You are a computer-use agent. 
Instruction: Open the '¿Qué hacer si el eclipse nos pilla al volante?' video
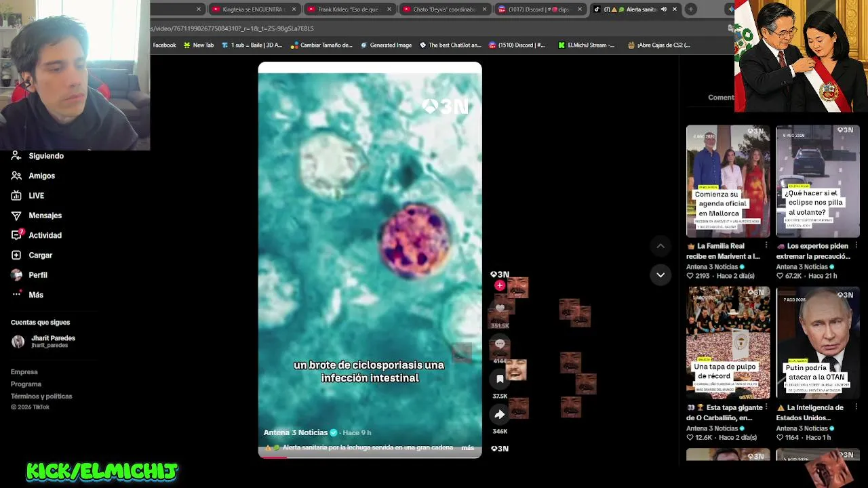pyautogui.click(x=817, y=181)
